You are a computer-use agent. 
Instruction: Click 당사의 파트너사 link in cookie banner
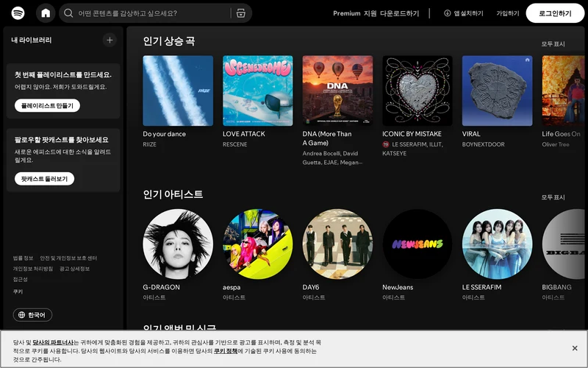pos(53,342)
